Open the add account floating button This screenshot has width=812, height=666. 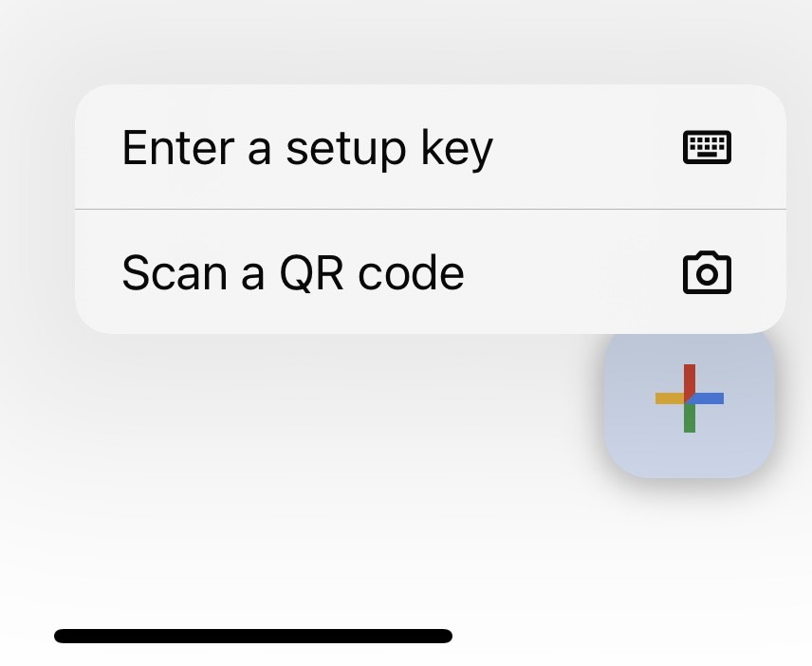click(690, 403)
